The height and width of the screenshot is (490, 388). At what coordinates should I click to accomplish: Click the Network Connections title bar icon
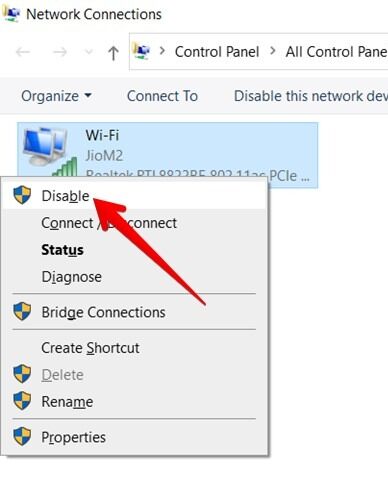[x=11, y=14]
